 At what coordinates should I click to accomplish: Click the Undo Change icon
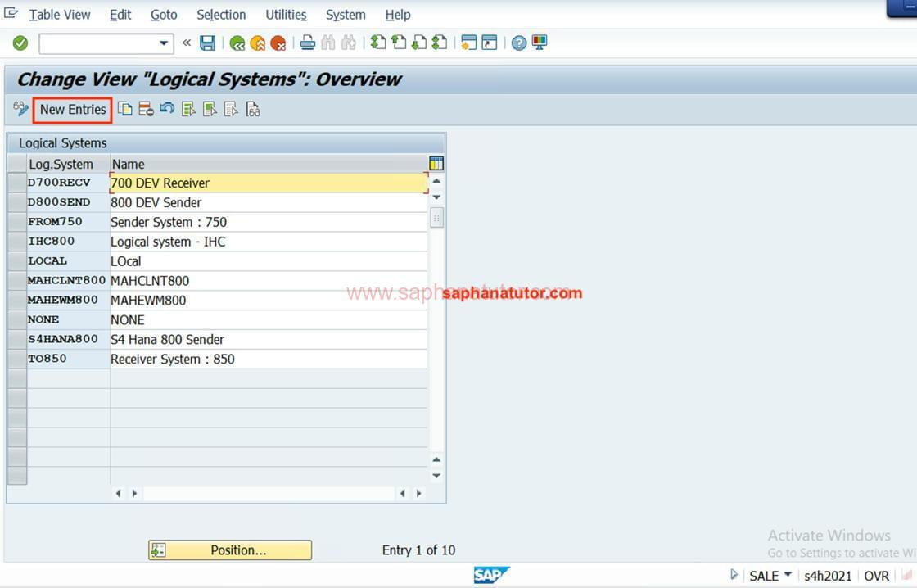point(167,108)
